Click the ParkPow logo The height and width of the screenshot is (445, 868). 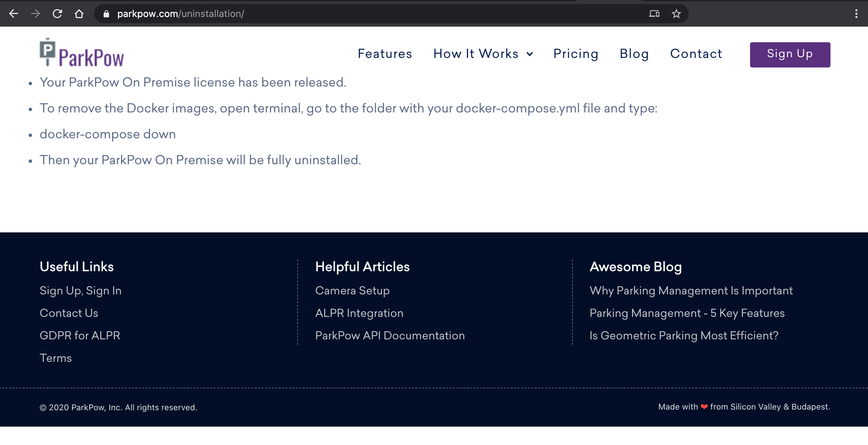point(82,53)
